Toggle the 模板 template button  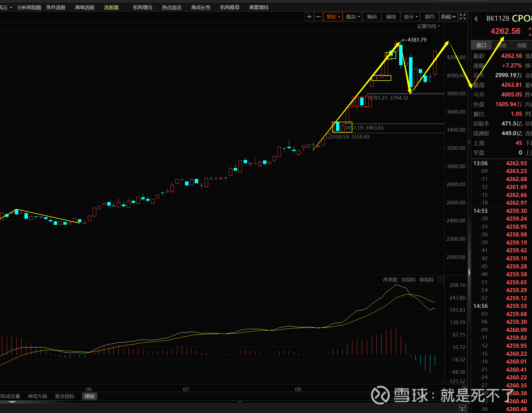coord(90,396)
